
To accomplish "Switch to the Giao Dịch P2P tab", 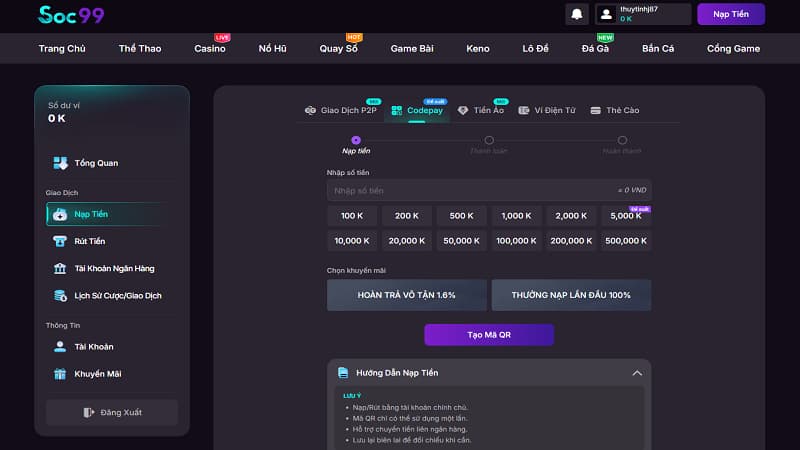I will [340, 110].
